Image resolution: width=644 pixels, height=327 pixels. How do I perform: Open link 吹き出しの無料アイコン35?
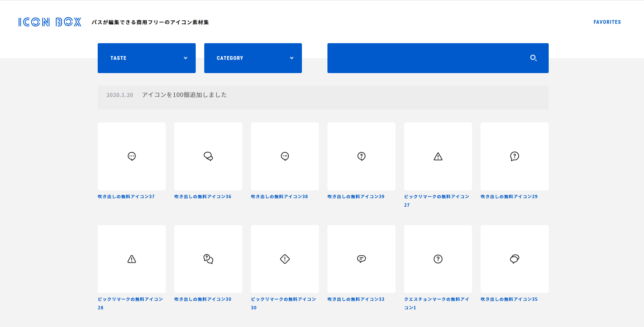tap(509, 299)
